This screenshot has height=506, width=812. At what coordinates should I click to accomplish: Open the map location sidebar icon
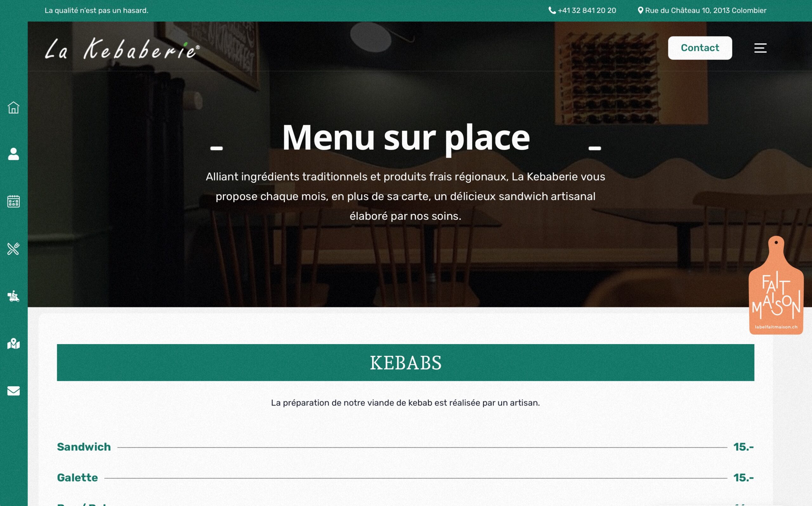pos(13,344)
